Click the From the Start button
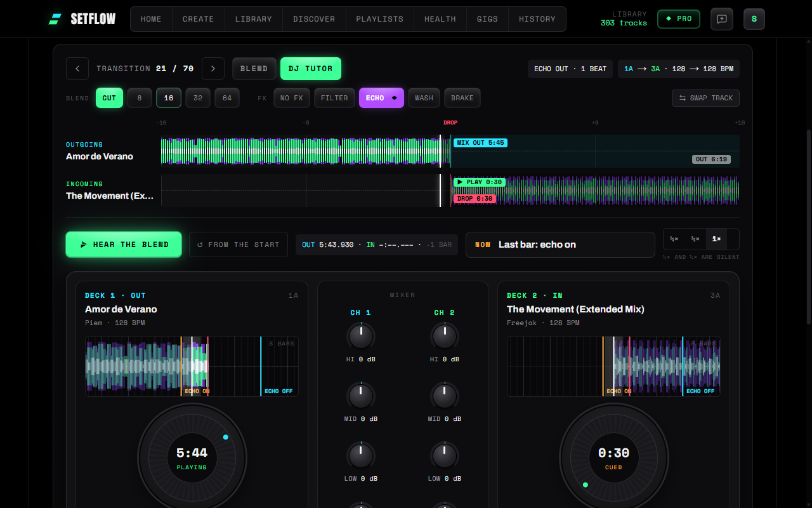This screenshot has width=812, height=508. 239,244
